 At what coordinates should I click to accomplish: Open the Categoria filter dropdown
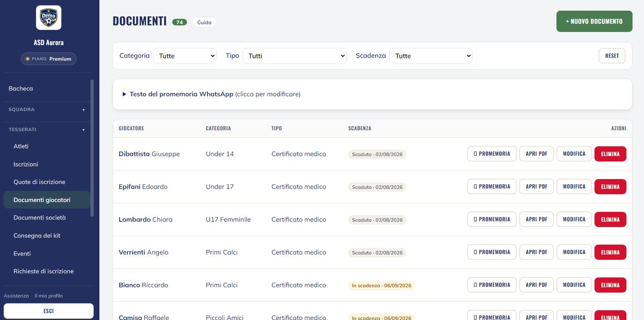click(x=185, y=56)
